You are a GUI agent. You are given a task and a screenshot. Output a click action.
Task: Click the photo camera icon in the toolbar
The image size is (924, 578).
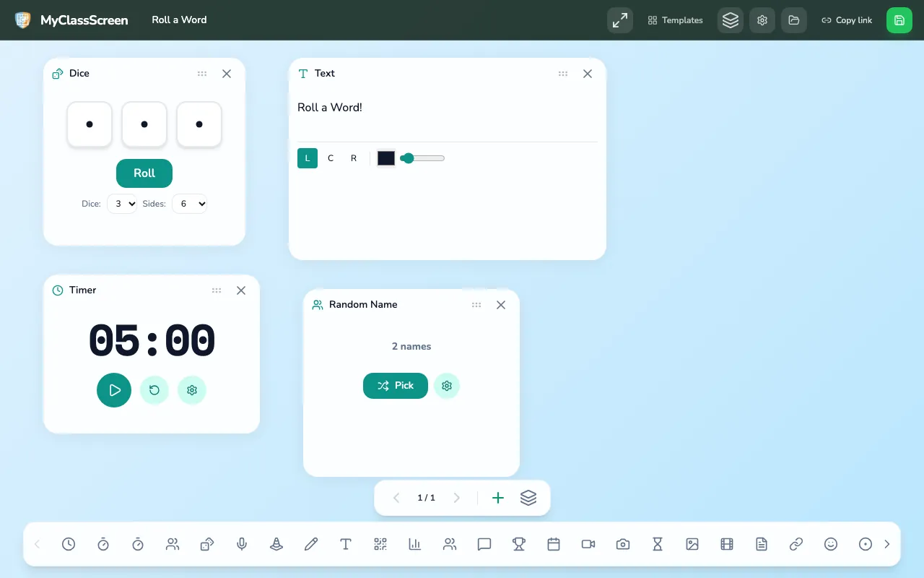pyautogui.click(x=623, y=544)
